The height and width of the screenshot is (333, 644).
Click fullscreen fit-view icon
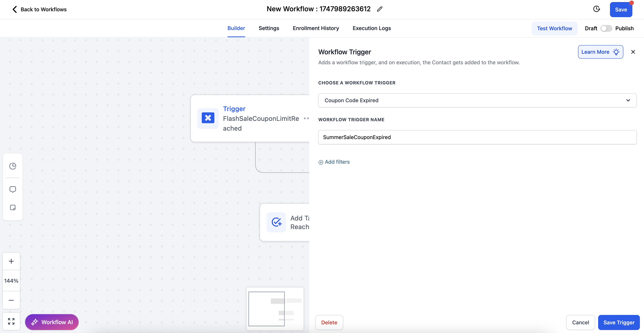tap(11, 321)
